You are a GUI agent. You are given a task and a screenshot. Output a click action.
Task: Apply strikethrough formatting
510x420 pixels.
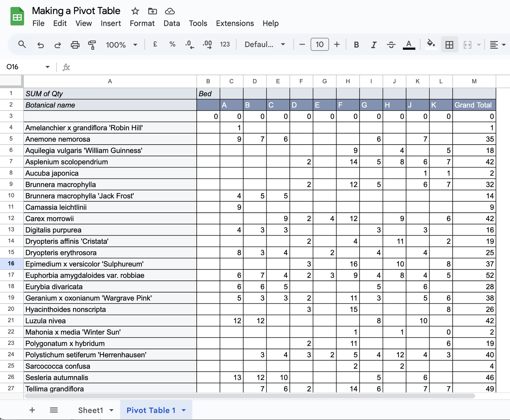[x=391, y=44]
